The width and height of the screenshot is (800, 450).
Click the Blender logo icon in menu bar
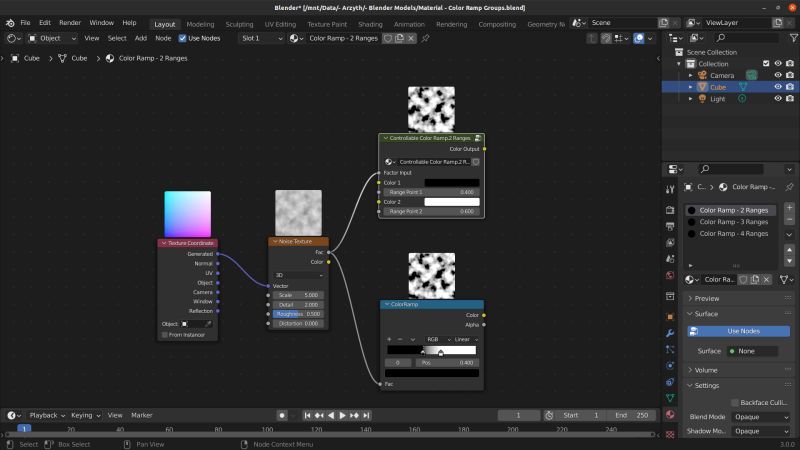pyautogui.click(x=10, y=23)
